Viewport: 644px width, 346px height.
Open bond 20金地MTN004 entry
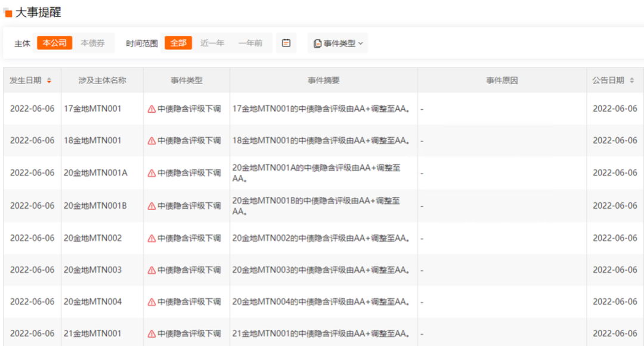[92, 302]
